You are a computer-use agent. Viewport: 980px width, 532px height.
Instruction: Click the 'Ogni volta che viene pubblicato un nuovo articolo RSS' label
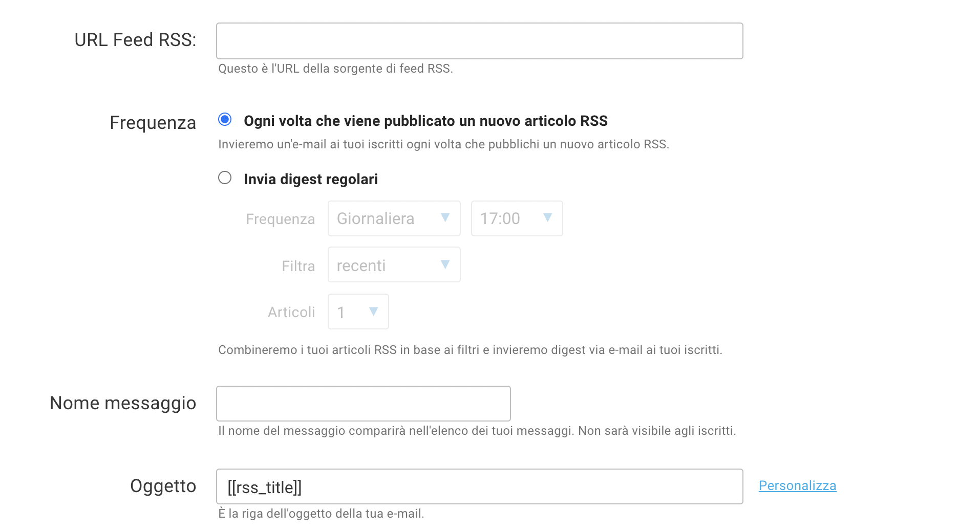tap(425, 121)
